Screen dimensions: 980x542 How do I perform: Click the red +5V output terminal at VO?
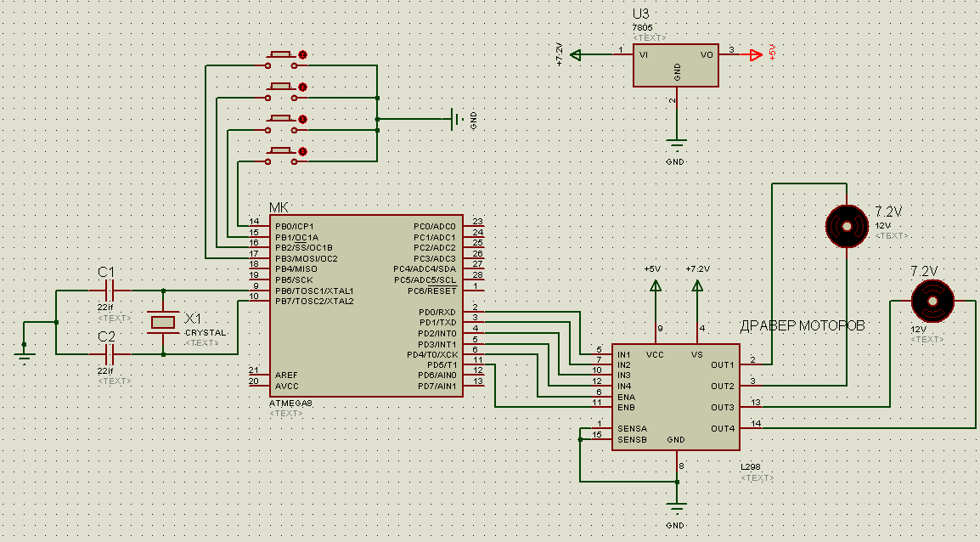tap(755, 55)
